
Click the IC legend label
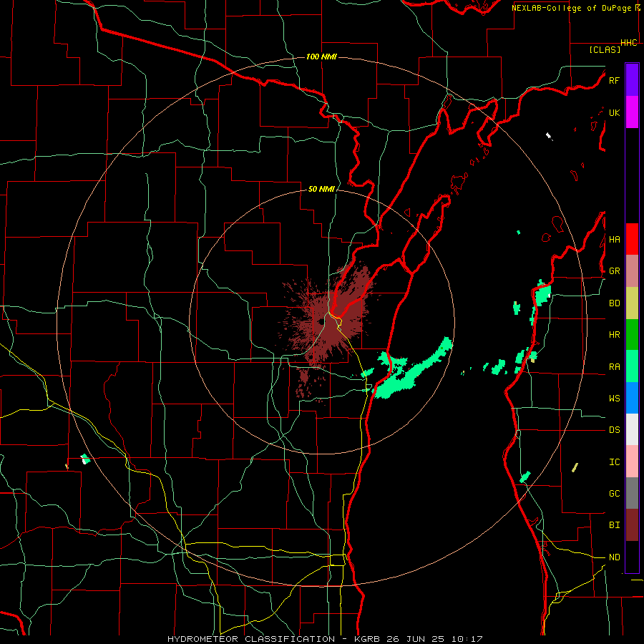(614, 462)
